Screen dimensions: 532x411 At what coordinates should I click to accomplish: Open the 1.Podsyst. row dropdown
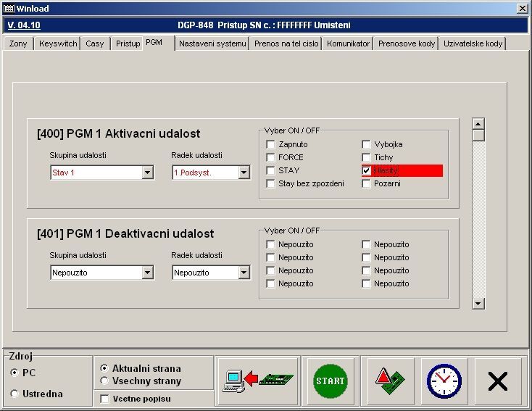tap(244, 173)
